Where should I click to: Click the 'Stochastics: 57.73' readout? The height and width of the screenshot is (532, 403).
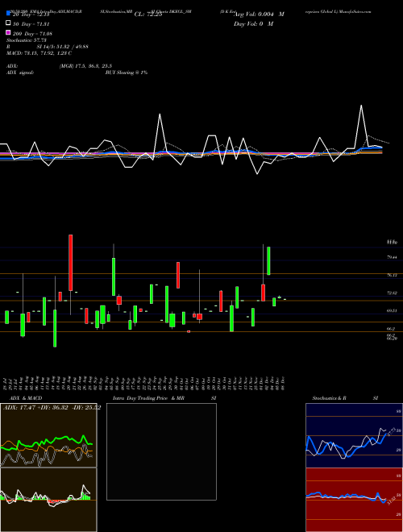tap(26, 40)
